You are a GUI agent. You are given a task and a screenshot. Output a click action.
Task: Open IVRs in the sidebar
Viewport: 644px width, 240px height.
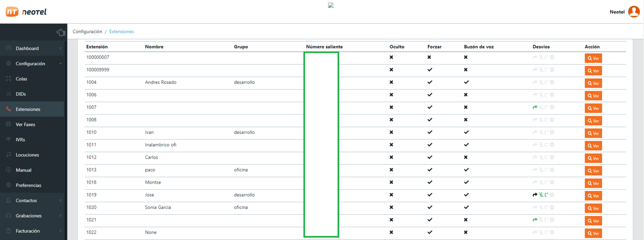pos(32,139)
